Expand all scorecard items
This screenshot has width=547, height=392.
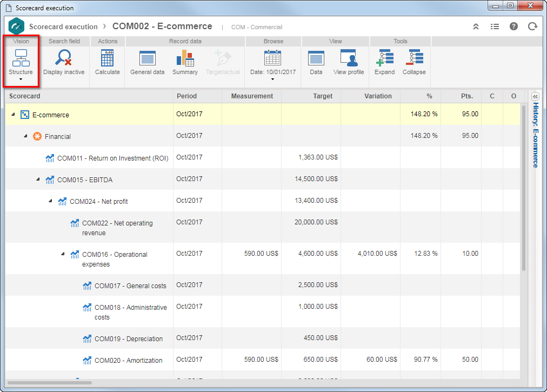click(384, 62)
